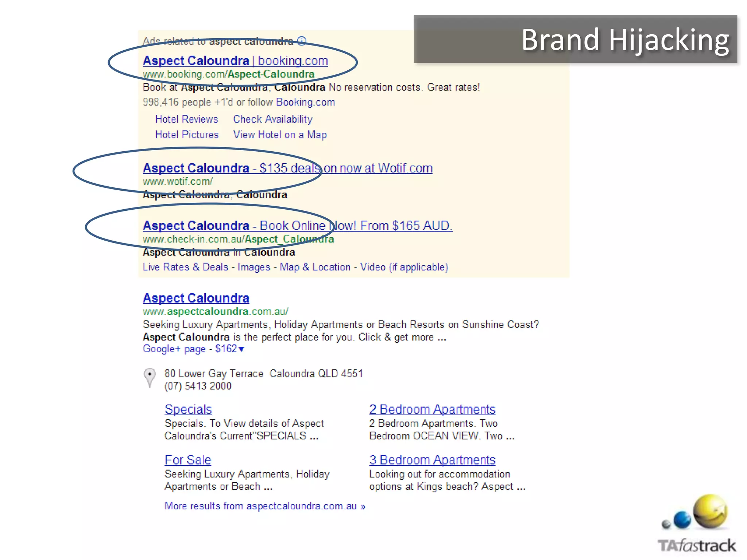
Task: Open the Live Rates & Deals link
Action: [x=185, y=267]
